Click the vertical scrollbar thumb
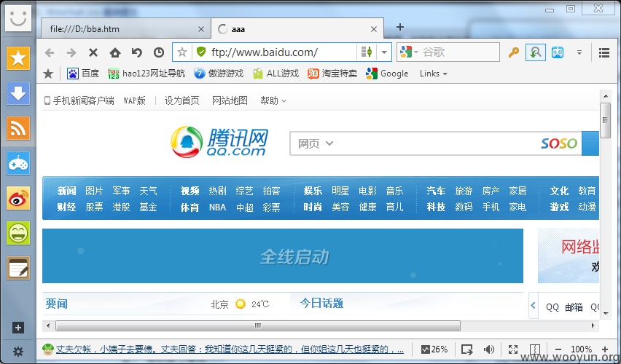This screenshot has width=621, height=364. [605, 120]
